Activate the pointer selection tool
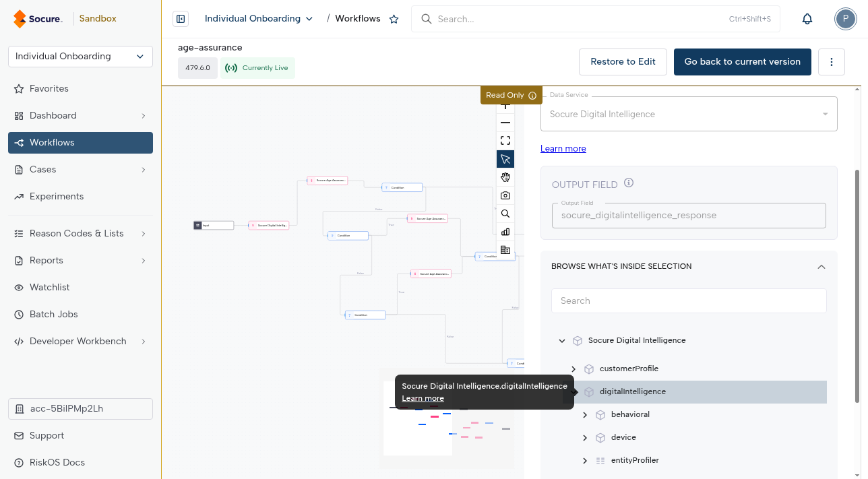The image size is (868, 479). tap(505, 159)
